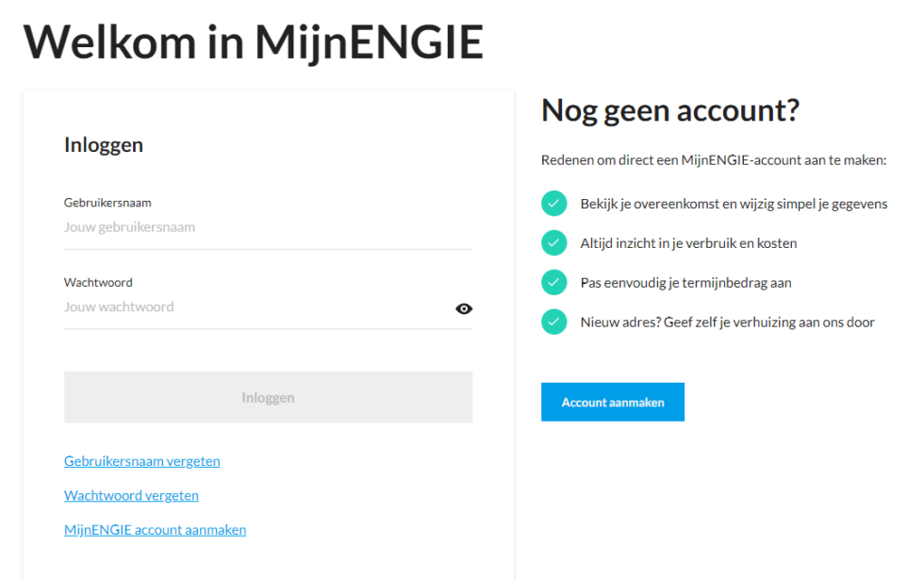
Task: Click the checkmark icon next to verhuizing benefit
Action: point(554,322)
